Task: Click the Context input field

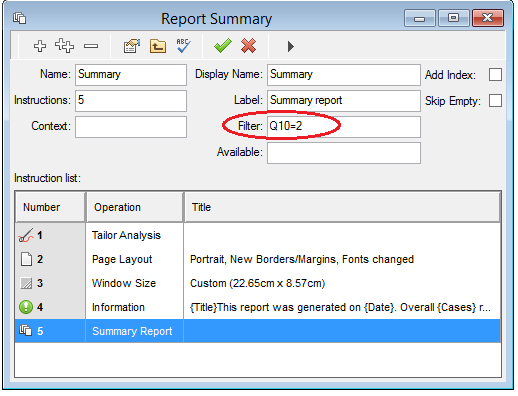Action: 131,127
